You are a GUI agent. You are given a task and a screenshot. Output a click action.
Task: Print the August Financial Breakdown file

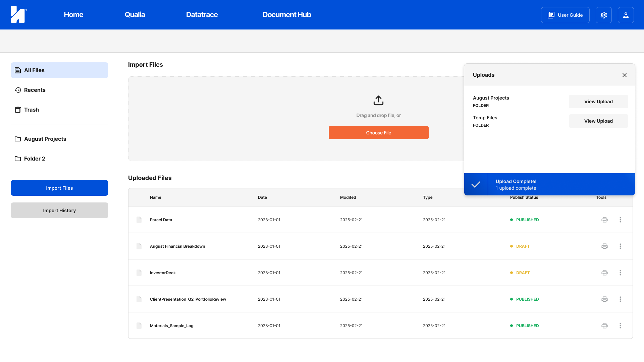[x=604, y=246]
